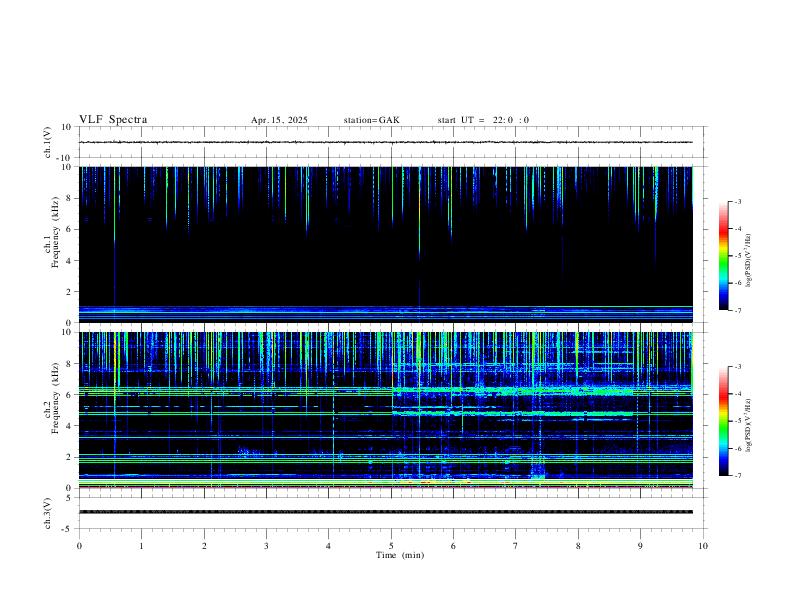Click the 'ch.3(V)' waveform axis label

[x=48, y=513]
